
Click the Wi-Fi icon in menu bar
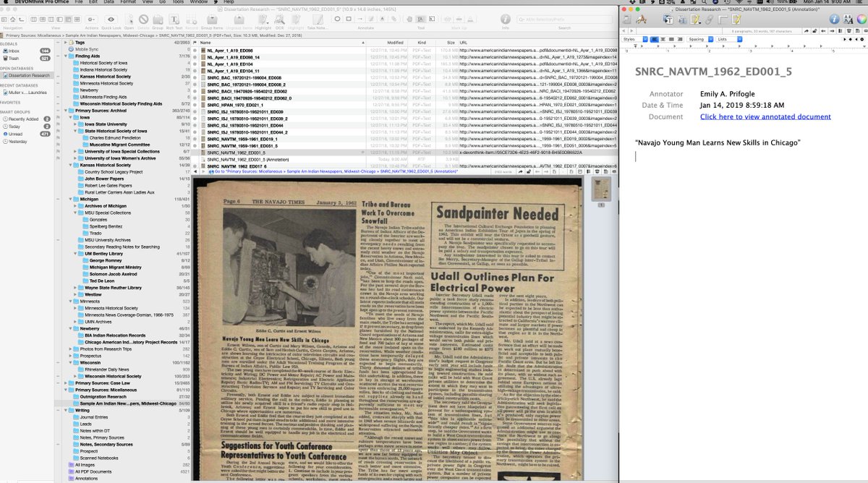(x=739, y=2)
